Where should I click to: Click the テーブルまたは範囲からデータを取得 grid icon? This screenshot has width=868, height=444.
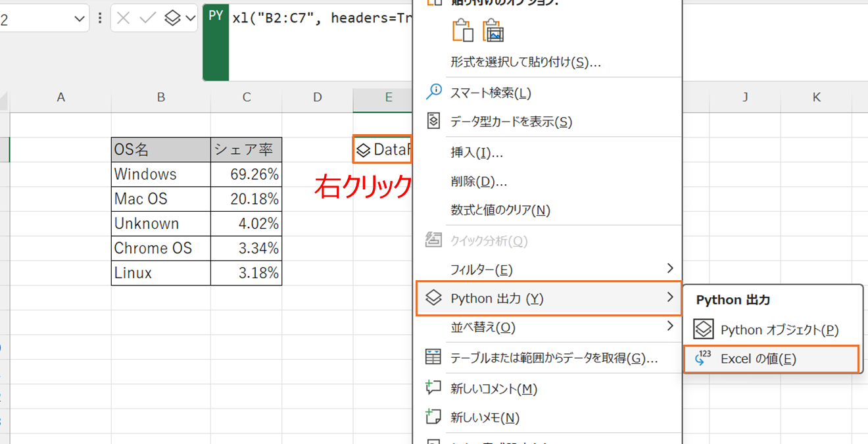point(433,358)
